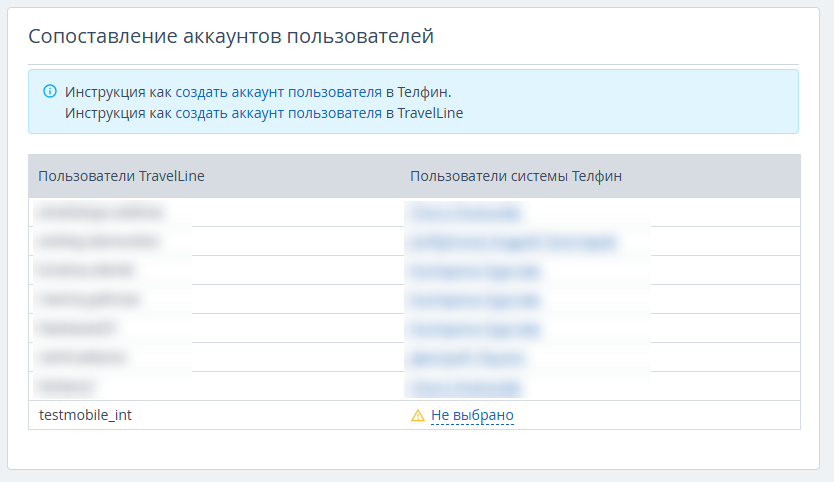Open "создать аккаунт пользователя" link for Телфин
834x482 pixels.
pyautogui.click(x=279, y=92)
